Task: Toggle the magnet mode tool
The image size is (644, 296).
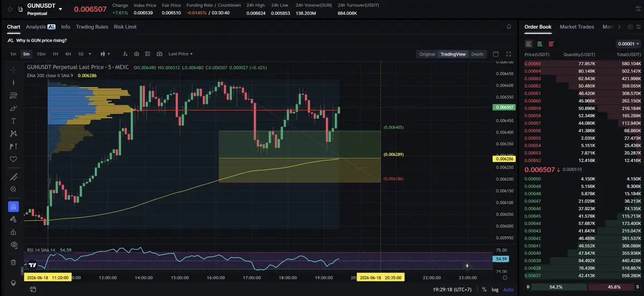Action: tap(13, 206)
